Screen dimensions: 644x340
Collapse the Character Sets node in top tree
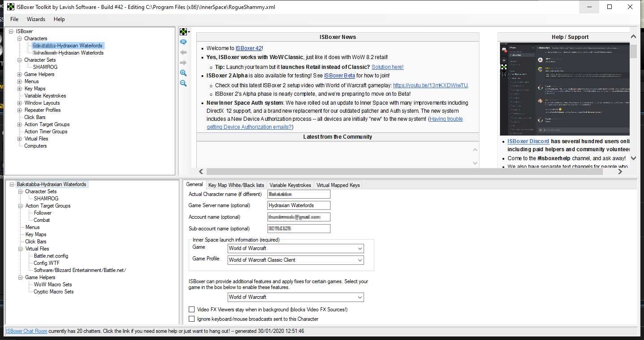click(20, 60)
